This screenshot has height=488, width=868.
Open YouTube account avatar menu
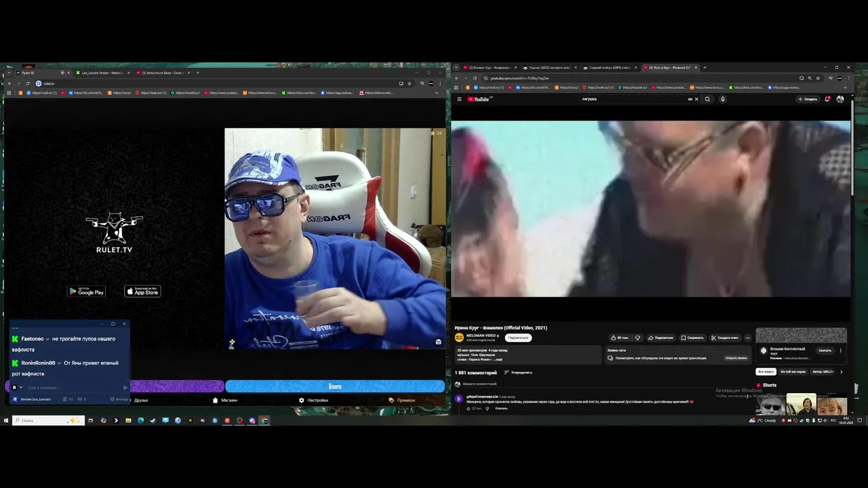[840, 99]
